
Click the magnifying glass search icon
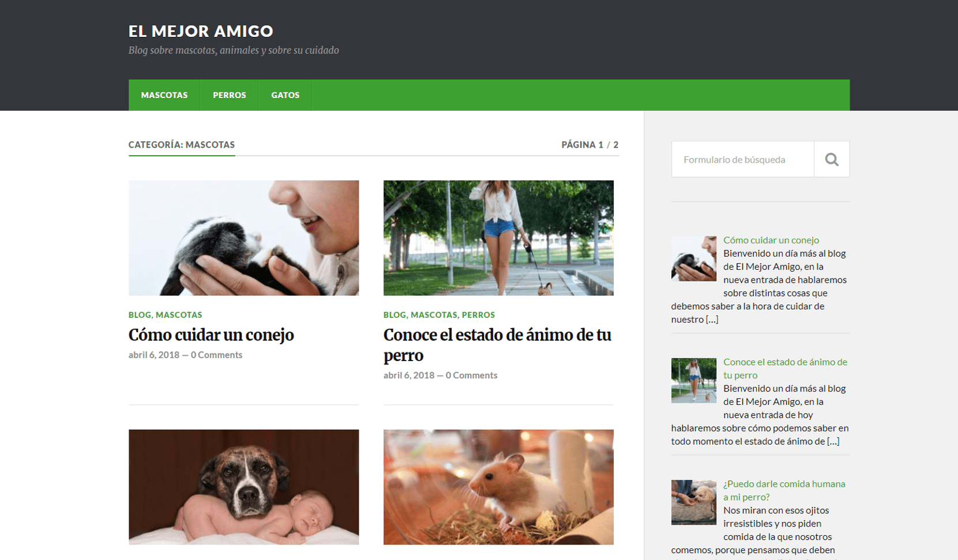pyautogui.click(x=831, y=159)
